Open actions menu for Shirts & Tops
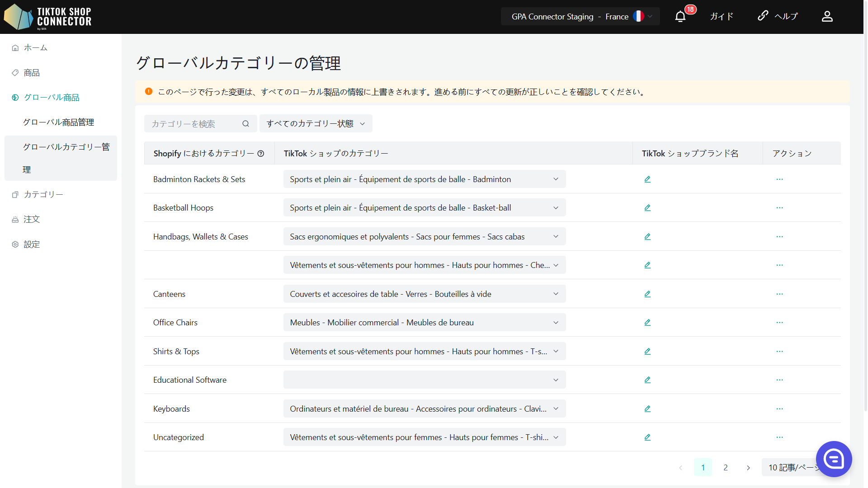This screenshot has width=868, height=488. point(780,352)
